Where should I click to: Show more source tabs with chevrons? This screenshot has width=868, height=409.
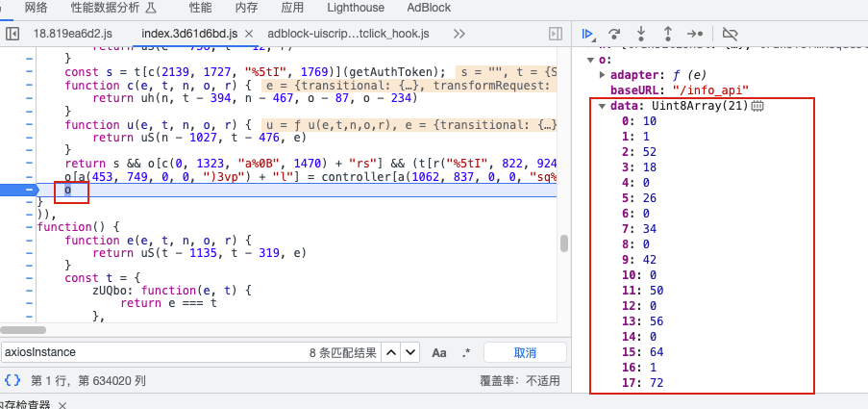[459, 34]
